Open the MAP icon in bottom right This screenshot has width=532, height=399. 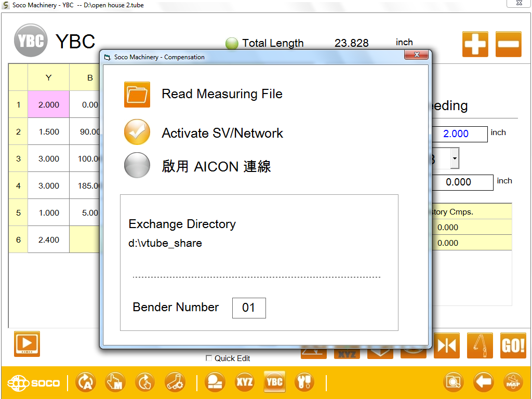(513, 383)
